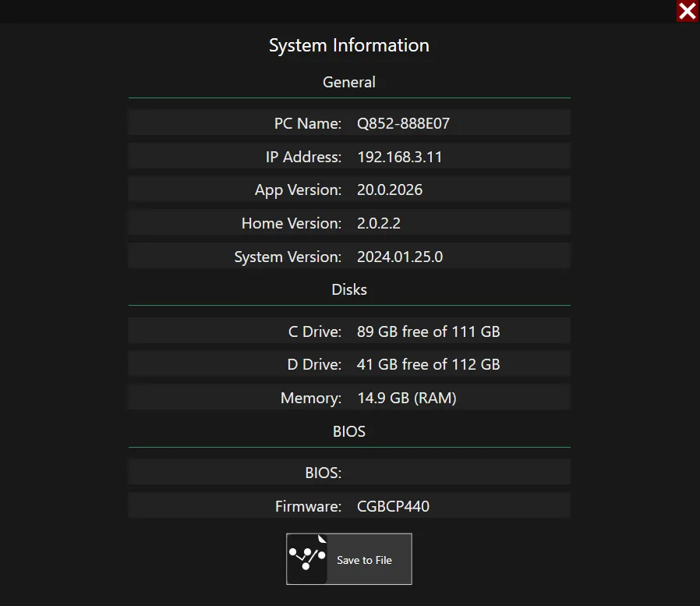The width and height of the screenshot is (700, 606).
Task: Click the D Drive label
Action: coord(314,364)
